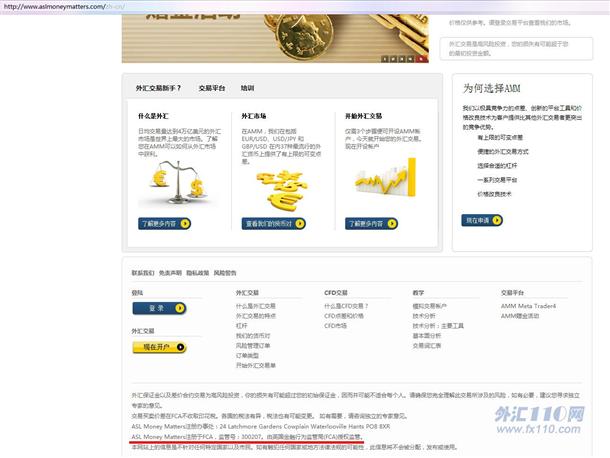Click the 为何选择AMM heading
The width and height of the screenshot is (610, 458).
tap(491, 88)
